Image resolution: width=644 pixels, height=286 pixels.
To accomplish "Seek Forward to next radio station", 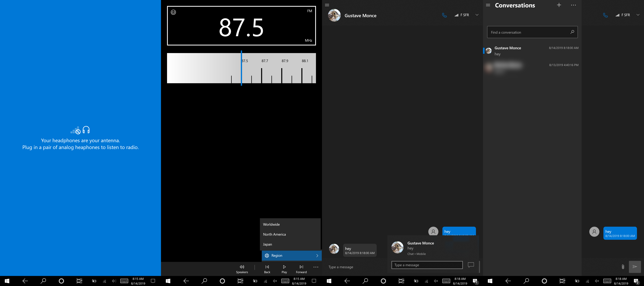I will point(301,269).
